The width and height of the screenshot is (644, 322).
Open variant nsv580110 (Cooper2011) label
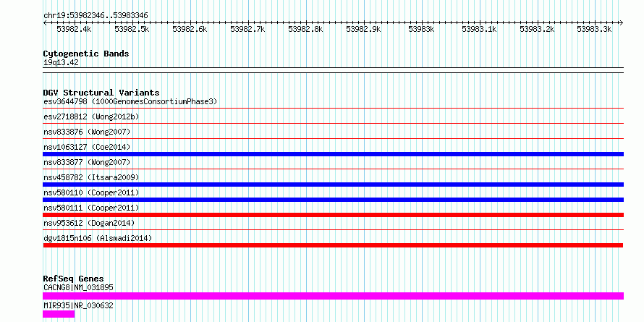(91, 192)
